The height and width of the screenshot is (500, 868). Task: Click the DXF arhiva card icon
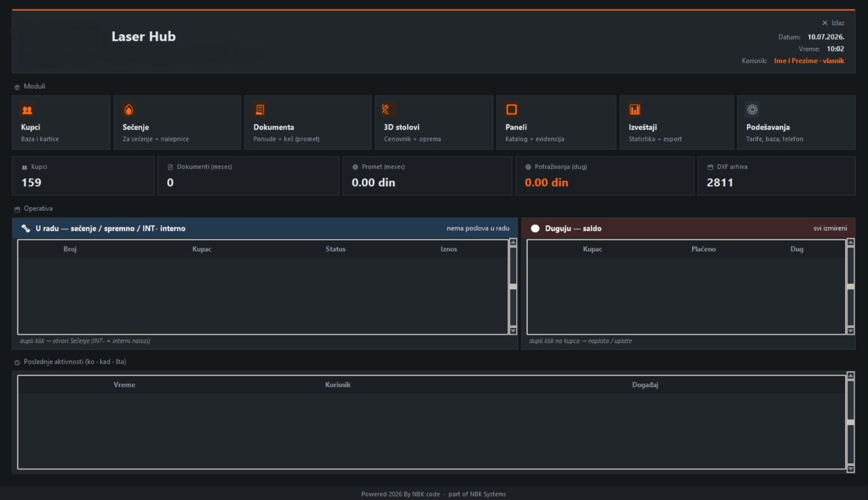tap(710, 167)
